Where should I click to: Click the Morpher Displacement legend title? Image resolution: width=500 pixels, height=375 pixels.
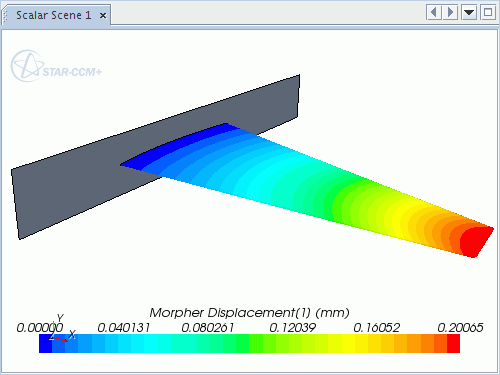point(249,313)
